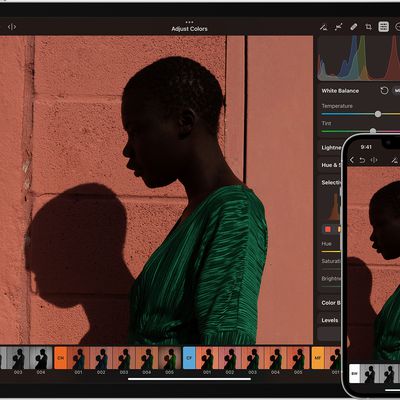Toggle the Adjust Colors panel button
The height and width of the screenshot is (400, 400).
383,27
